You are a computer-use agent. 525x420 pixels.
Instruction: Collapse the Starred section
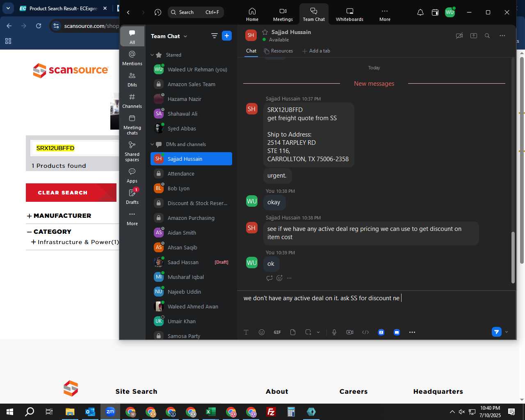tap(152, 55)
